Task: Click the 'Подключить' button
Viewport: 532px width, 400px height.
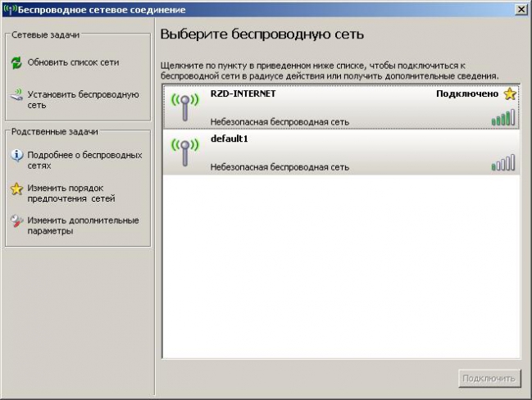Action: pos(489,379)
